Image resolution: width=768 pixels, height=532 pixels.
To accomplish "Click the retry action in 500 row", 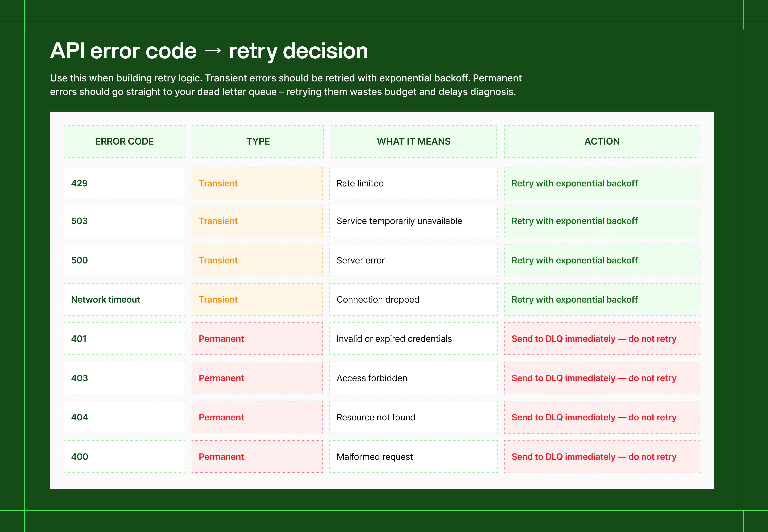I will click(x=602, y=260).
